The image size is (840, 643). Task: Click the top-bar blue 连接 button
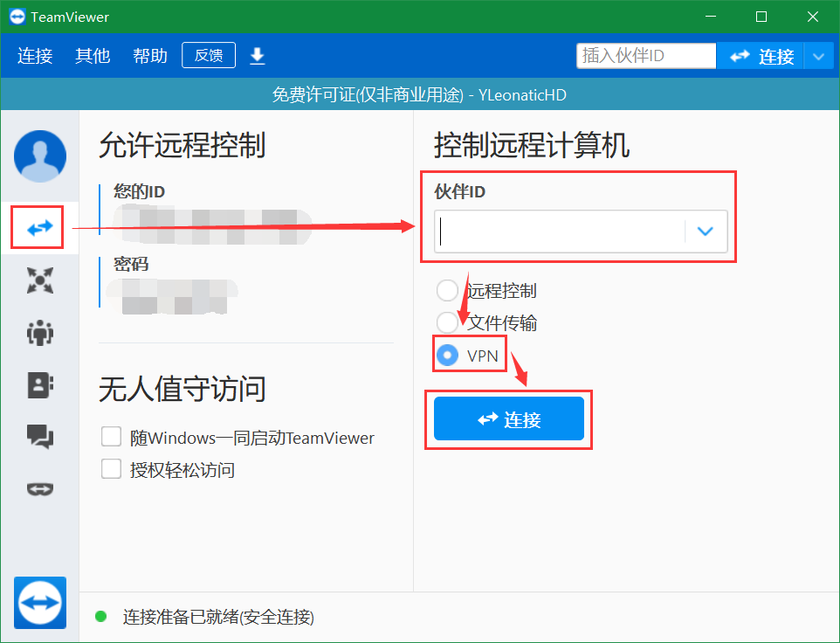coord(761,56)
